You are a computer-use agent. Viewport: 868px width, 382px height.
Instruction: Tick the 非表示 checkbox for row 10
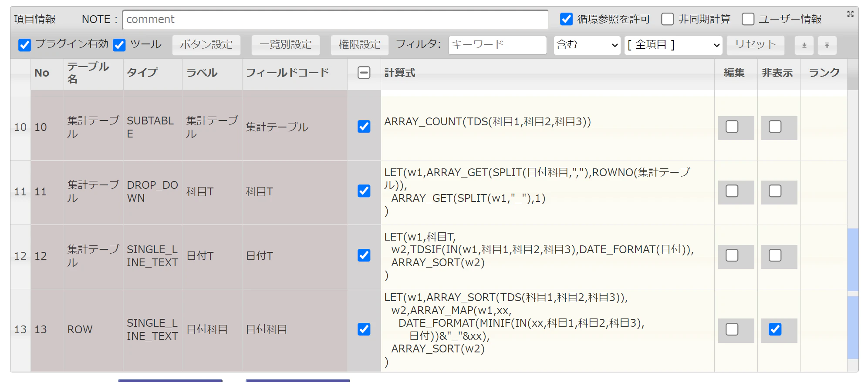tap(775, 127)
